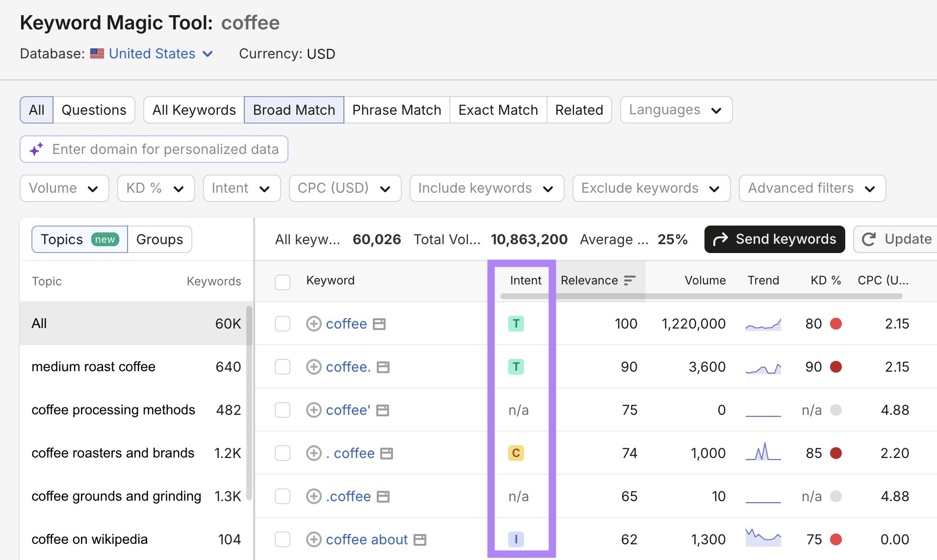The height and width of the screenshot is (560, 937).
Task: Open the KD % filter dropdown
Action: click(x=156, y=188)
